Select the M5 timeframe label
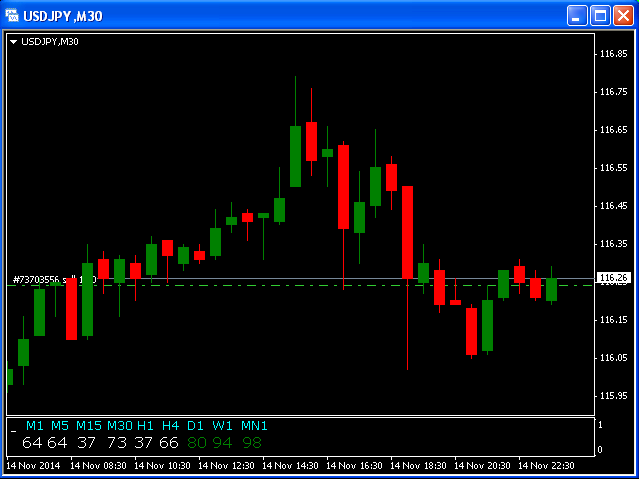The image size is (640, 480). pos(60,426)
